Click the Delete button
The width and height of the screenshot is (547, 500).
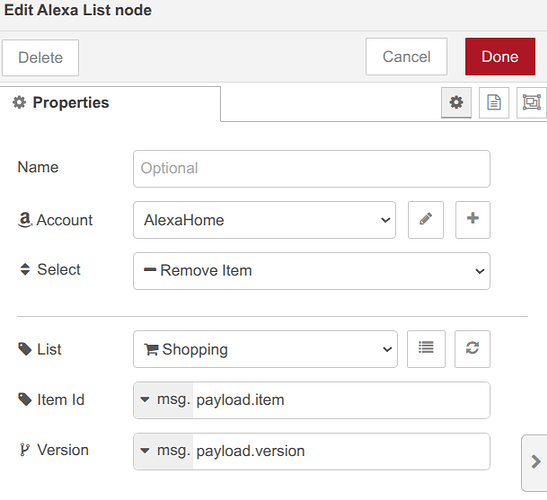(40, 58)
